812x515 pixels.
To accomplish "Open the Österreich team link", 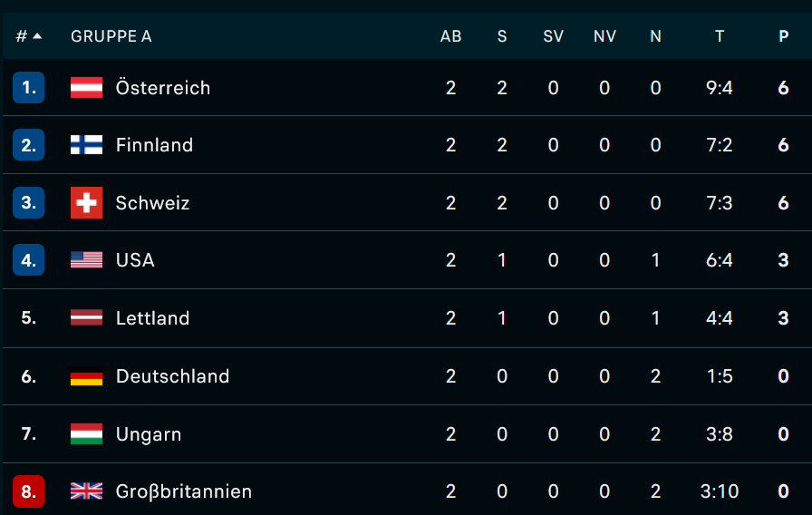I will [x=163, y=88].
